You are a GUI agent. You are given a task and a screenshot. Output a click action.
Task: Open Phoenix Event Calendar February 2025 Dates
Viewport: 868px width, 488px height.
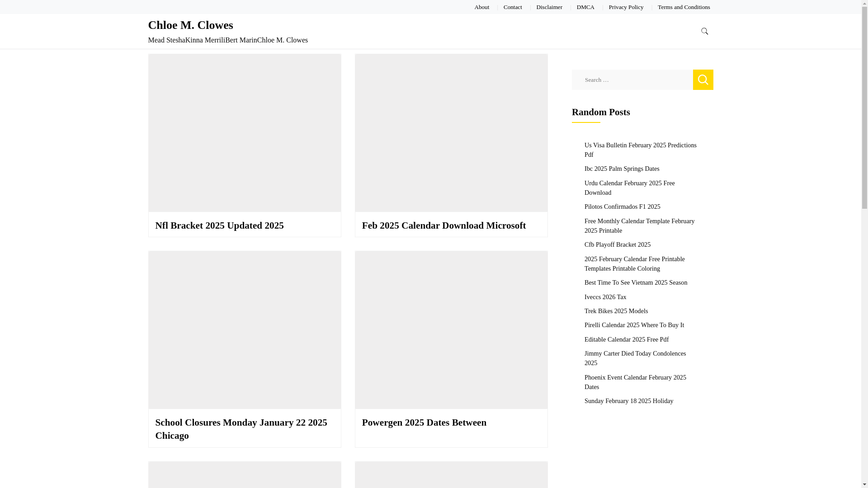click(635, 382)
